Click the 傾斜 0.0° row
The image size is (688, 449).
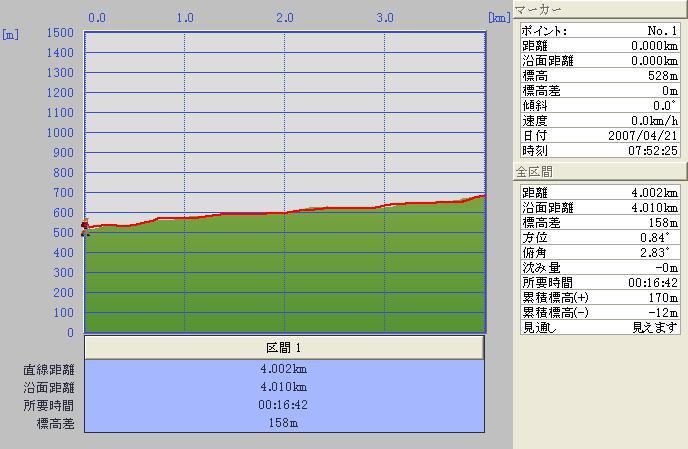click(x=600, y=105)
